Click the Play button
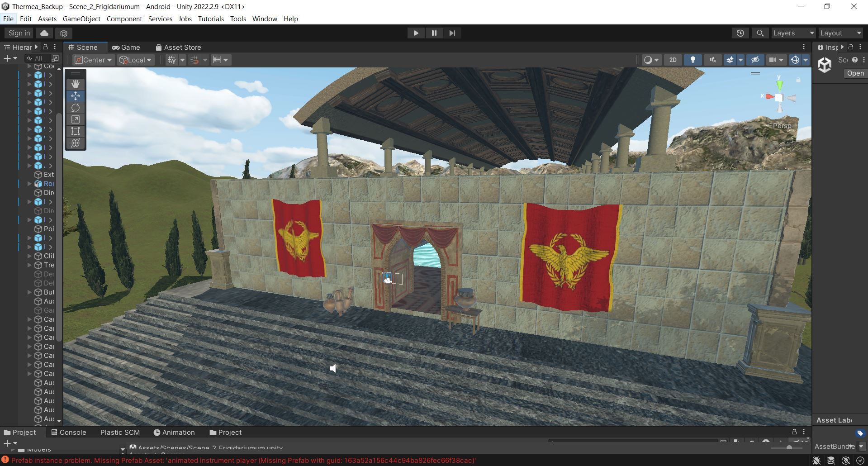Viewport: 868px width, 466px height. pyautogui.click(x=416, y=33)
